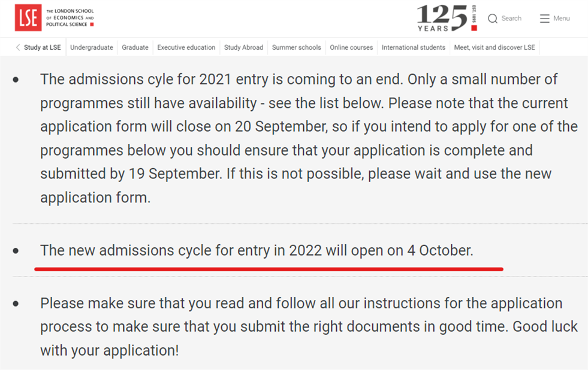This screenshot has width=588, height=370.
Task: Open Online courses section
Action: pyautogui.click(x=351, y=47)
